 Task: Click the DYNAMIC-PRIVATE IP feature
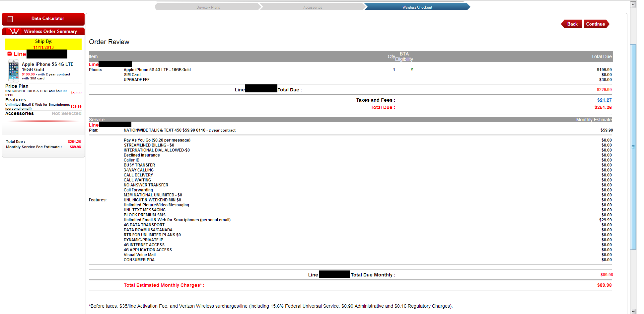(x=143, y=240)
